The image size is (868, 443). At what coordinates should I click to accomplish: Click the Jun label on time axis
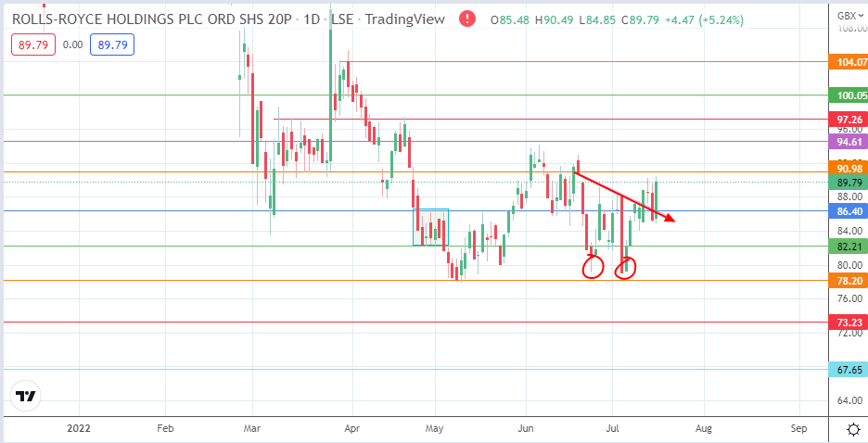coord(525,428)
